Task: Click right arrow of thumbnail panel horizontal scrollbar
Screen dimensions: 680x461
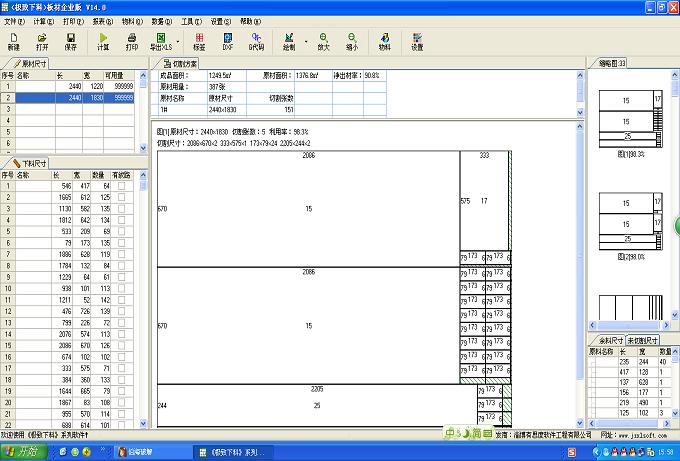Action: pyautogui.click(x=667, y=324)
